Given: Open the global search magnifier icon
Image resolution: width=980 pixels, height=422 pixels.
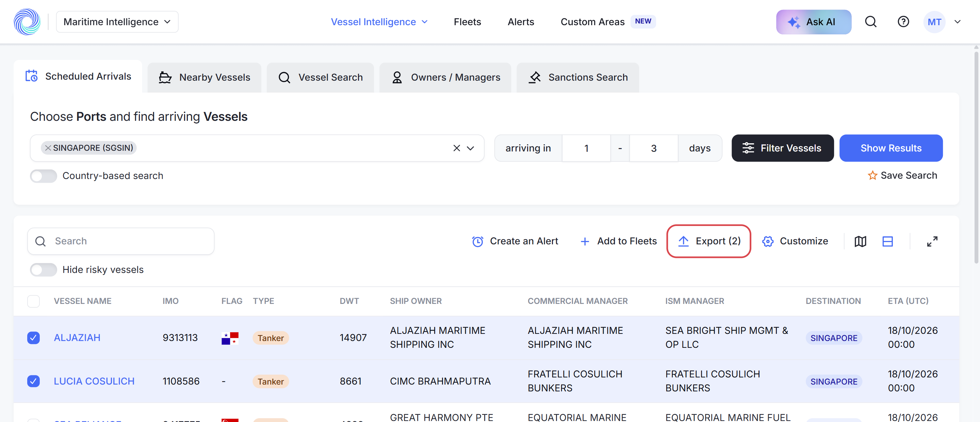Looking at the screenshot, I should click(x=871, y=22).
